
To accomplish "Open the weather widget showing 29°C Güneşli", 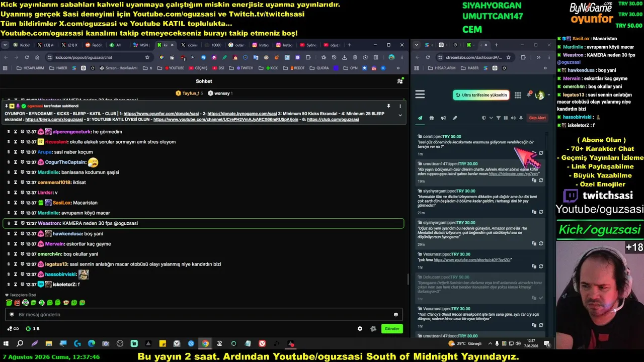I will point(465,344).
